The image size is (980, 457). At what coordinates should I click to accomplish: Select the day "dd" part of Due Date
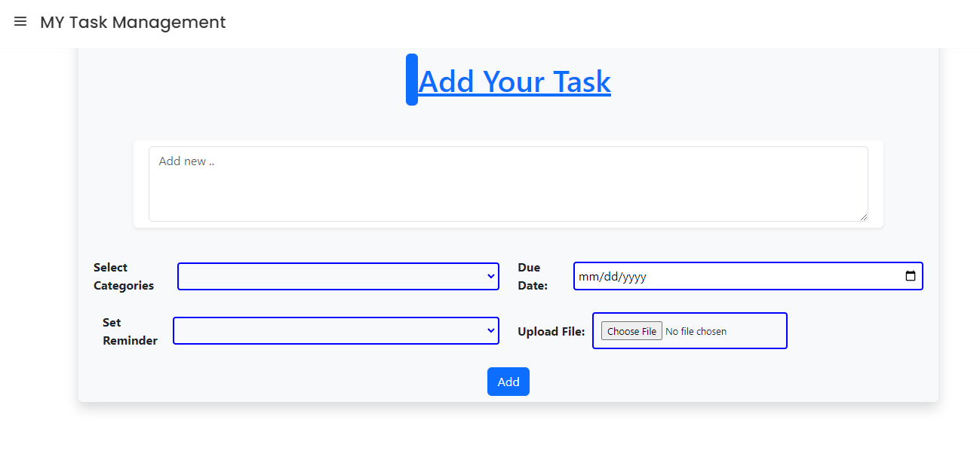(x=609, y=277)
